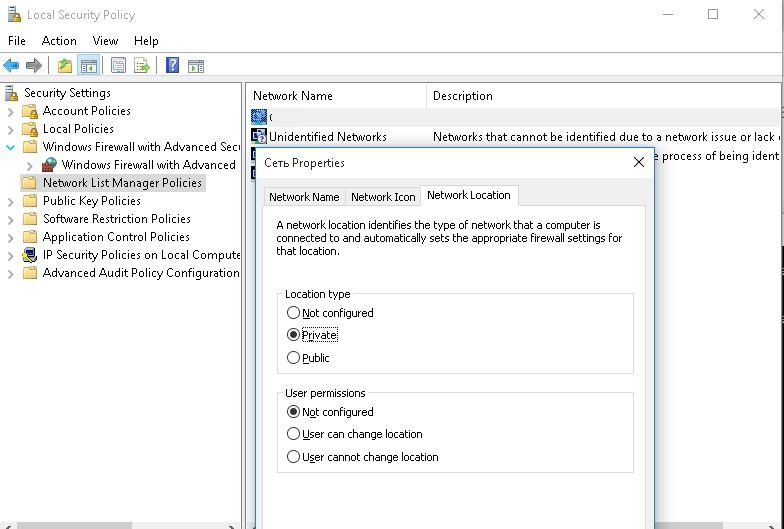Click the IP Security Policies computer icon
The image size is (784, 529).
coord(30,255)
